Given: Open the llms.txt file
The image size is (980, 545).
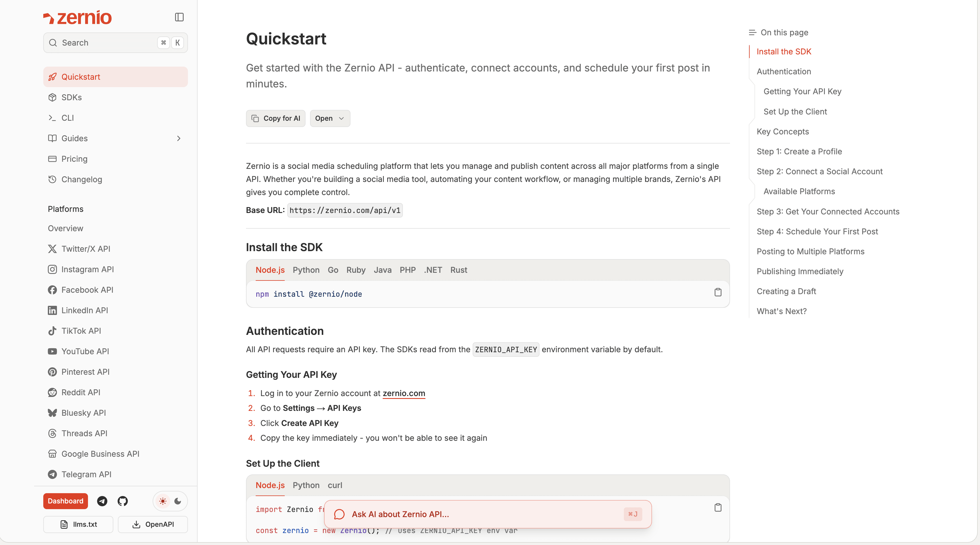Looking at the screenshot, I should point(78,524).
